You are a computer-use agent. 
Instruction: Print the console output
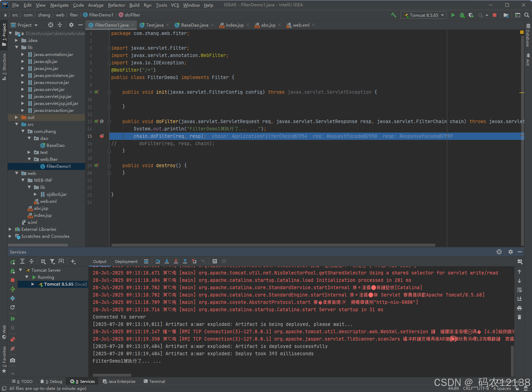519,308
